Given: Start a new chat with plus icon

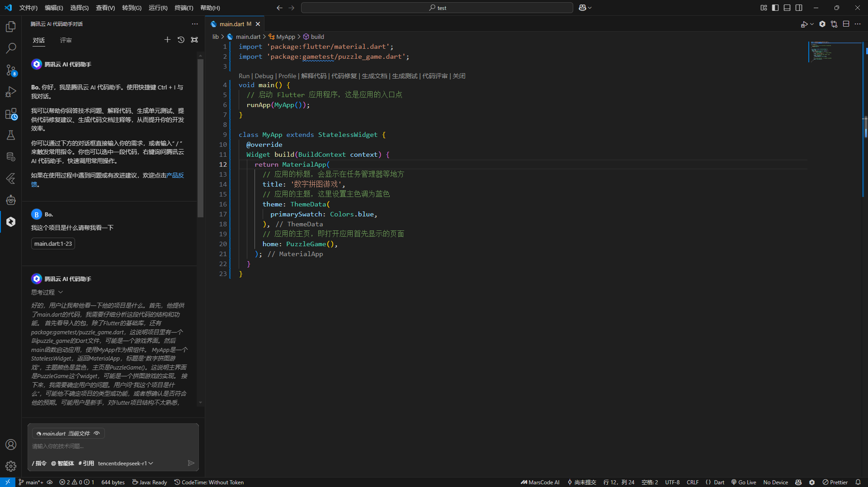Looking at the screenshot, I should tap(167, 40).
